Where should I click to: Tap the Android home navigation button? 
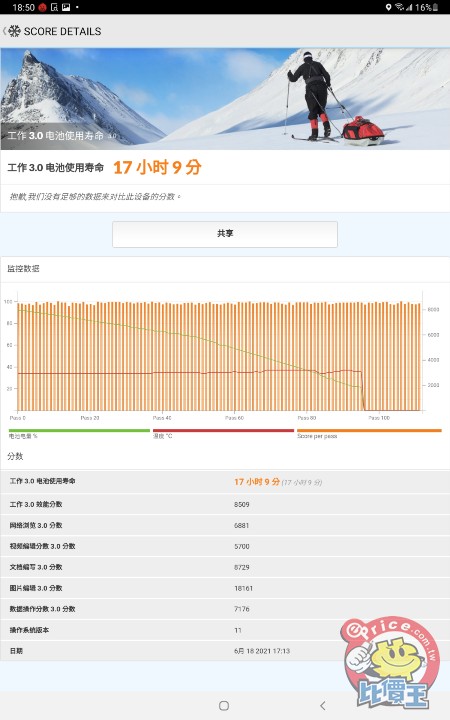tap(224, 706)
